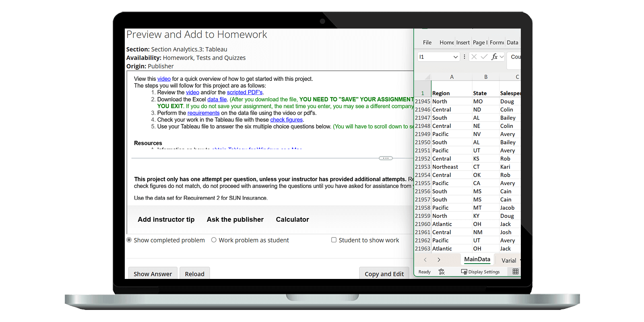
Task: Open the Accessibility checker status bar icon
Action: [x=442, y=272]
